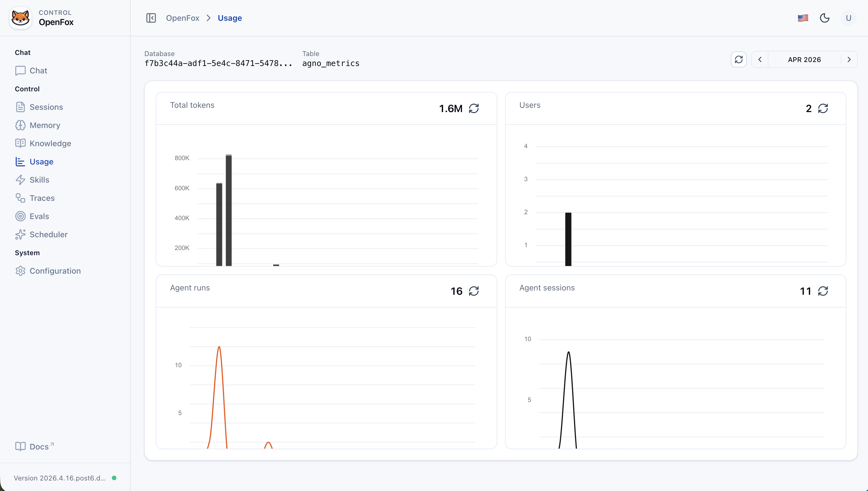Refresh the Users count via its refresh icon
Viewport: 868px width, 491px height.
click(823, 108)
